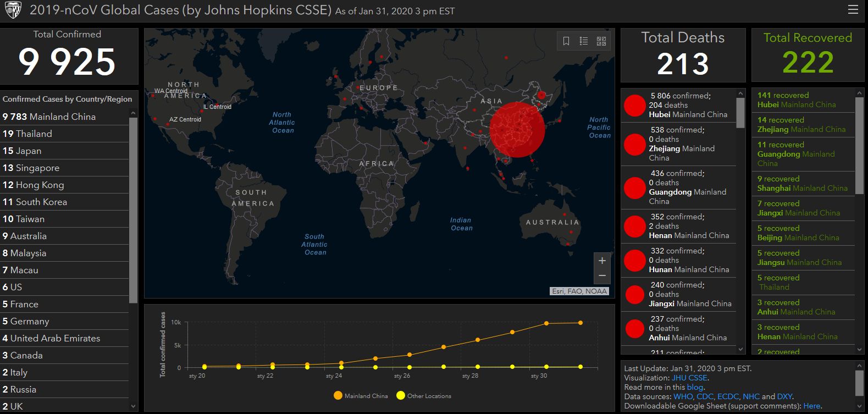This screenshot has width=868, height=414.
Task: Open the basemap gallery grid icon
Action: [601, 41]
